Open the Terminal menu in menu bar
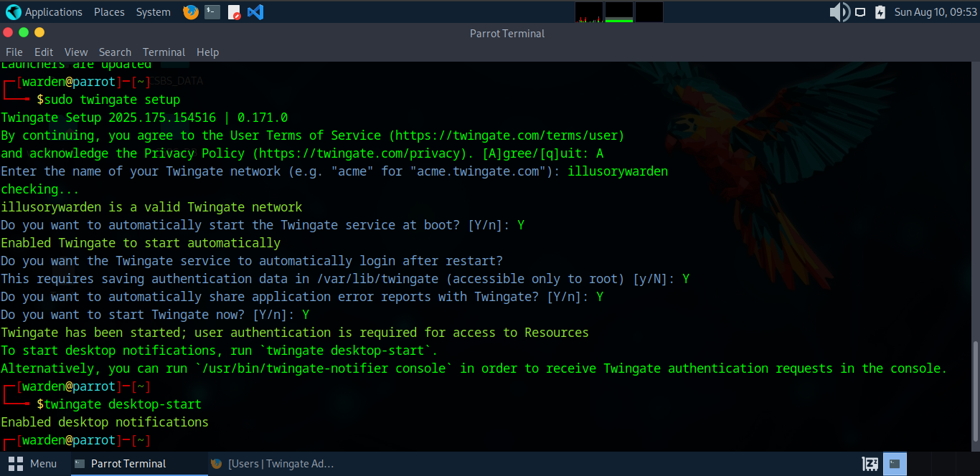This screenshot has height=476, width=980. (x=164, y=52)
